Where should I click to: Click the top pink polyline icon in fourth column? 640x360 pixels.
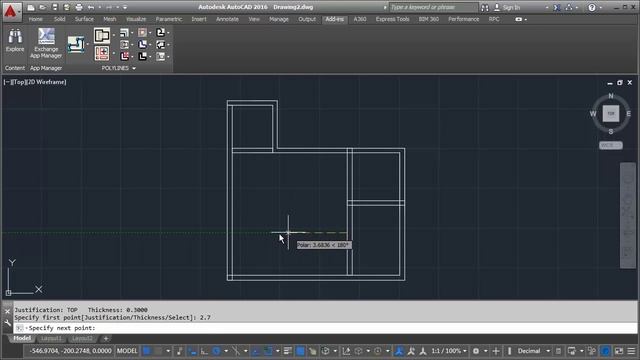[142, 33]
